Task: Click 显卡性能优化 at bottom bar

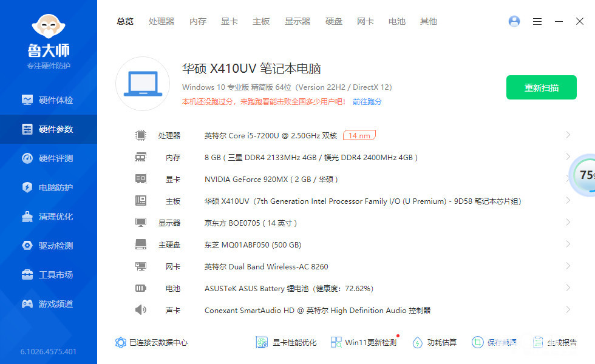Action: (x=287, y=343)
